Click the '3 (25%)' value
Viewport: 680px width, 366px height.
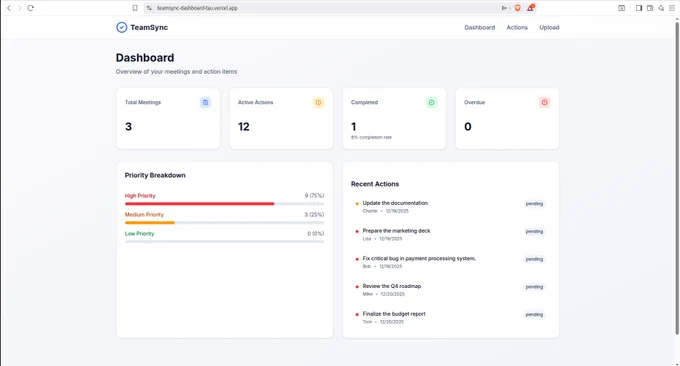click(314, 215)
